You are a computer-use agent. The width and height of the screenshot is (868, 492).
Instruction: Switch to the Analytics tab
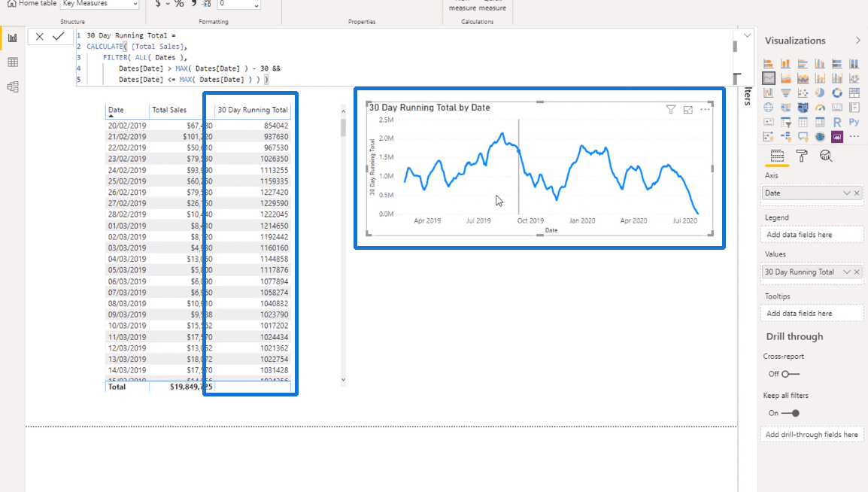tap(826, 156)
